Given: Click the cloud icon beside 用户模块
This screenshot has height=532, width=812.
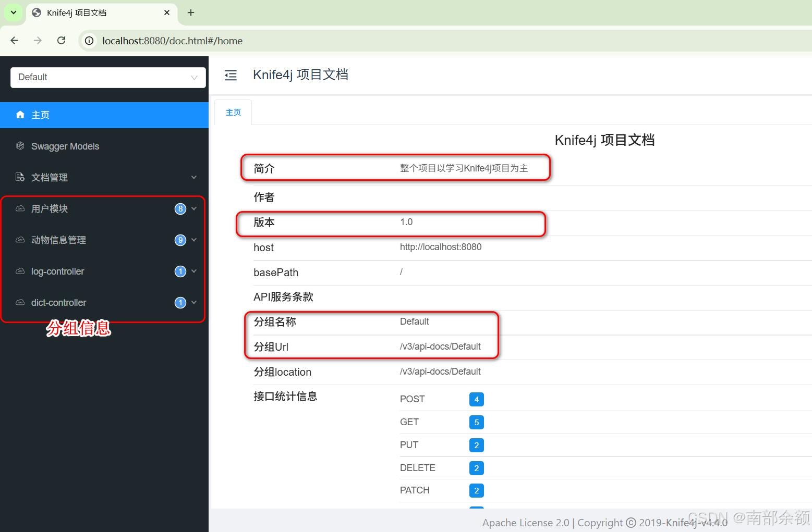Looking at the screenshot, I should (20, 208).
